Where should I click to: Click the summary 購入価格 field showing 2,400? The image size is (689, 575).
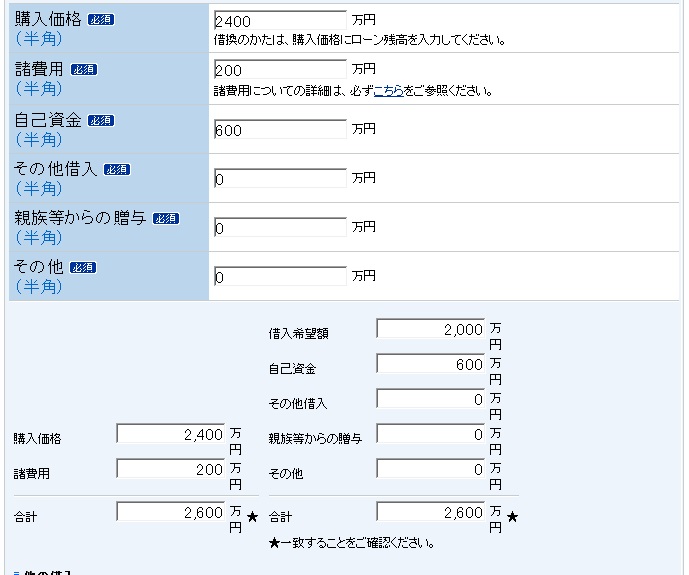tap(171, 434)
